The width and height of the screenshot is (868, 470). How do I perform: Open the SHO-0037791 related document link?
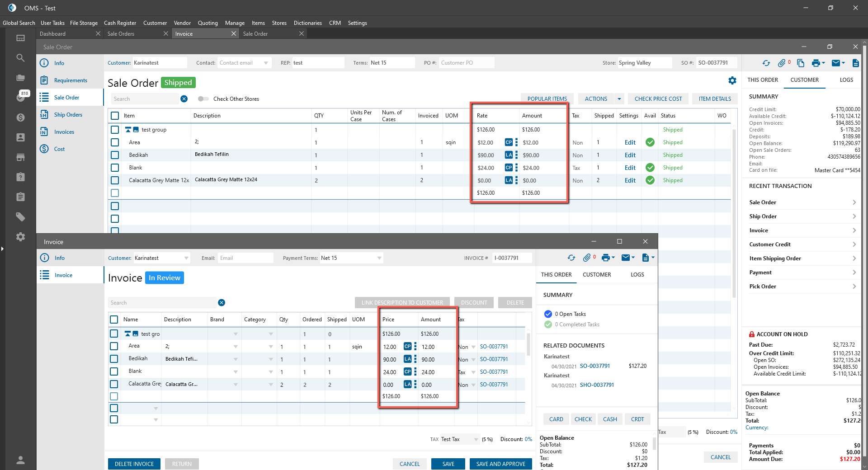597,385
